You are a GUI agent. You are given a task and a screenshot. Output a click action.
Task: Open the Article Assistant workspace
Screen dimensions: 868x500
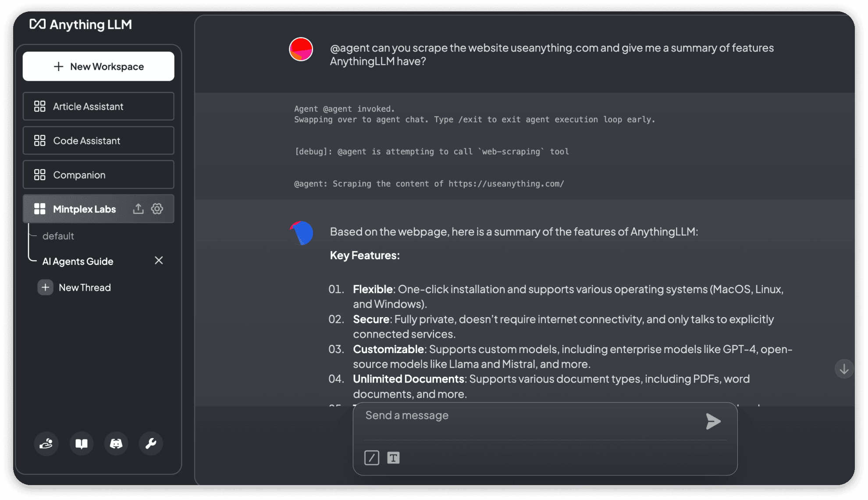[x=98, y=106]
